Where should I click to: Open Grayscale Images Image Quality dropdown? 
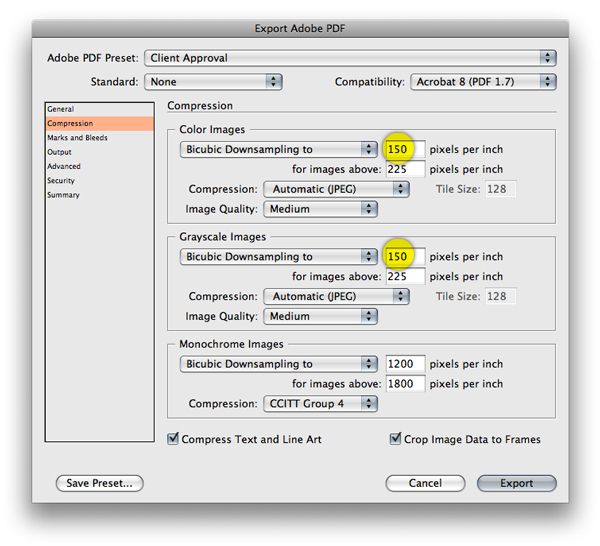[320, 316]
